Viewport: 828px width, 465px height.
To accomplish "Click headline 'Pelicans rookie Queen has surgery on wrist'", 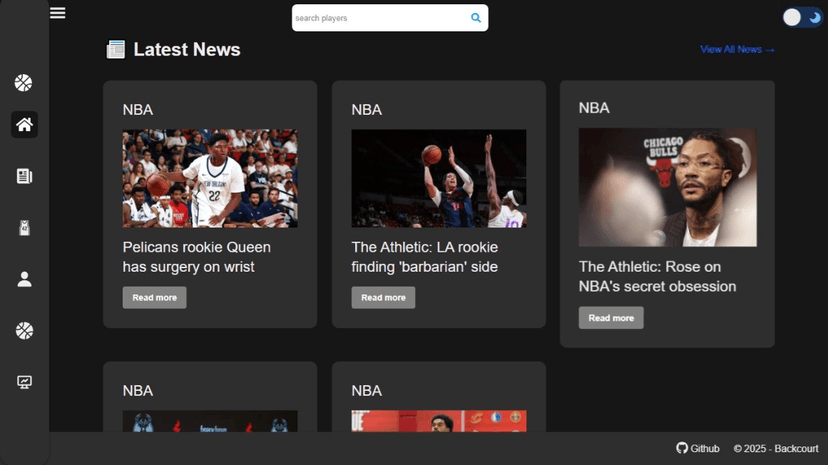I will 196,257.
